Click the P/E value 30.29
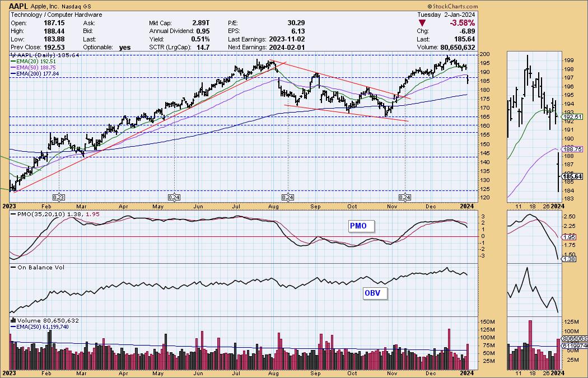588x378 pixels. [x=296, y=23]
